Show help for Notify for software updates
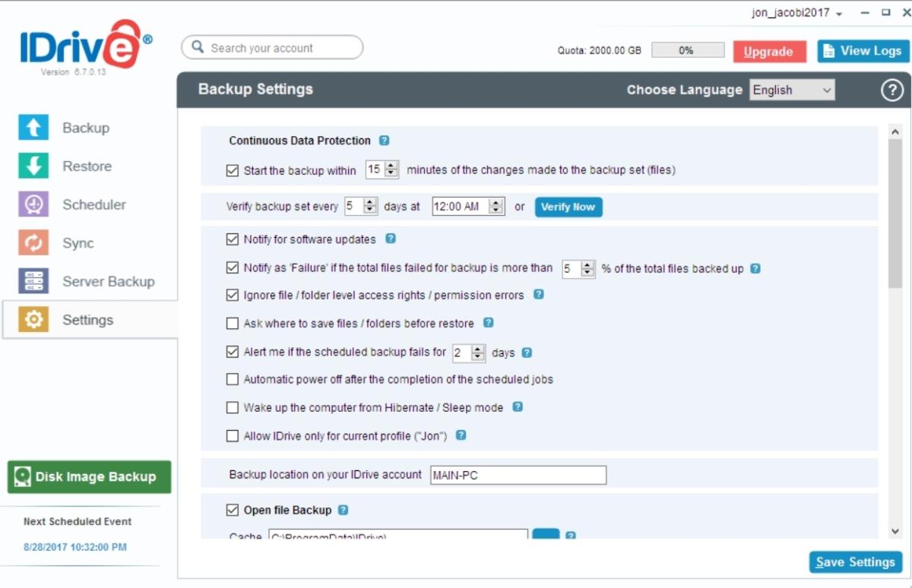This screenshot has width=912, height=588. pos(391,239)
